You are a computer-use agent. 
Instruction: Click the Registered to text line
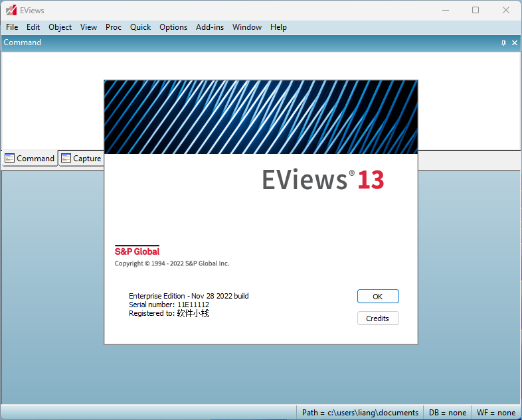click(x=169, y=313)
